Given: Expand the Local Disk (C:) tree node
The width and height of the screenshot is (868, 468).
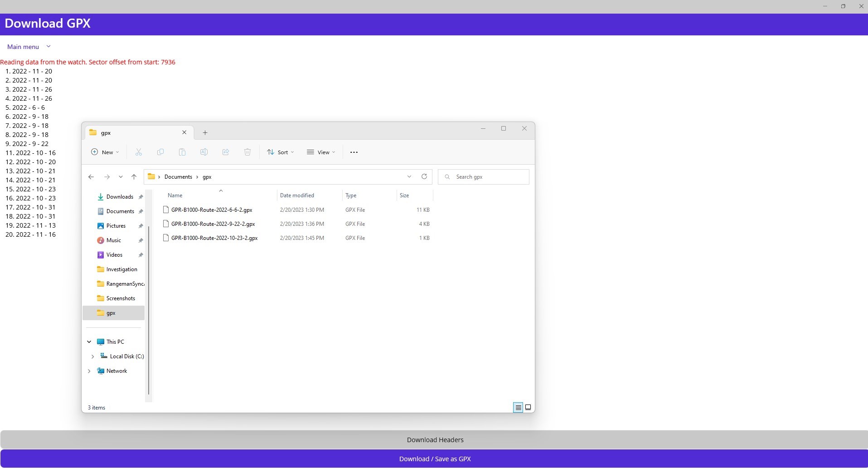Looking at the screenshot, I should click(92, 356).
